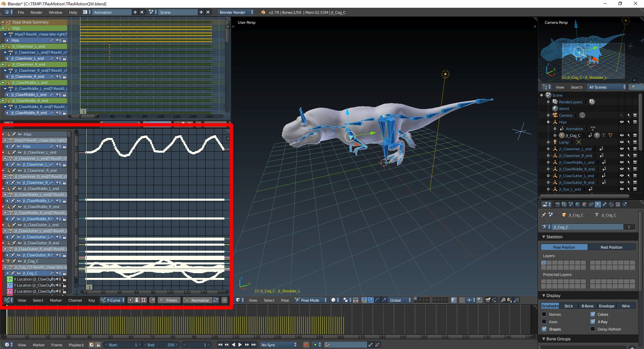Uncheck the Colors display checkbox
The image size is (644, 349).
[x=593, y=314]
